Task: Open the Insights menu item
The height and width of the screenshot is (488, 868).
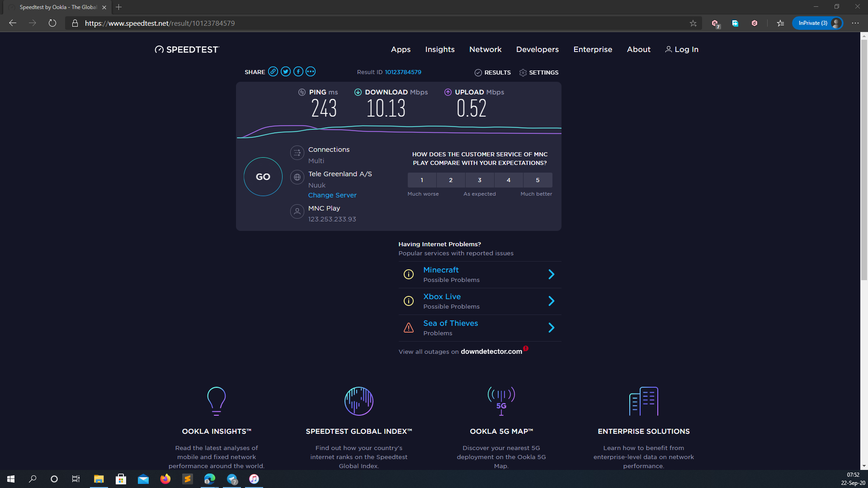Action: click(x=439, y=49)
